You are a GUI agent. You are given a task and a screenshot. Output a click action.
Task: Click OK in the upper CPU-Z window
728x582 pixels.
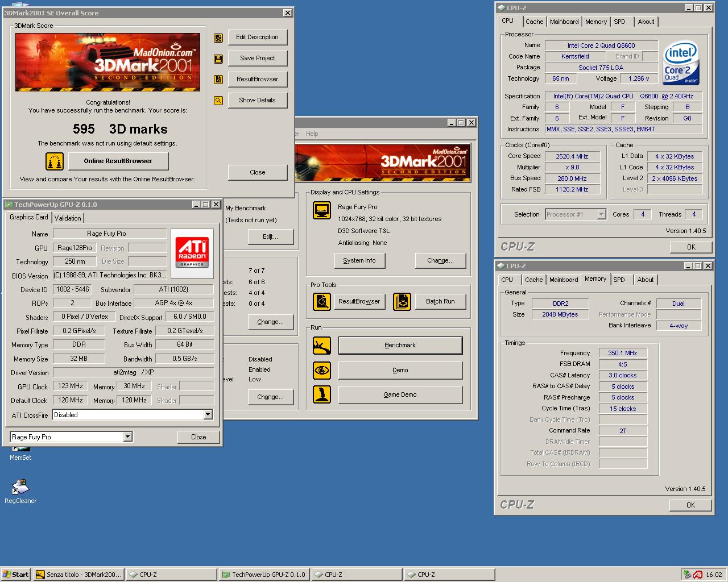coord(691,247)
